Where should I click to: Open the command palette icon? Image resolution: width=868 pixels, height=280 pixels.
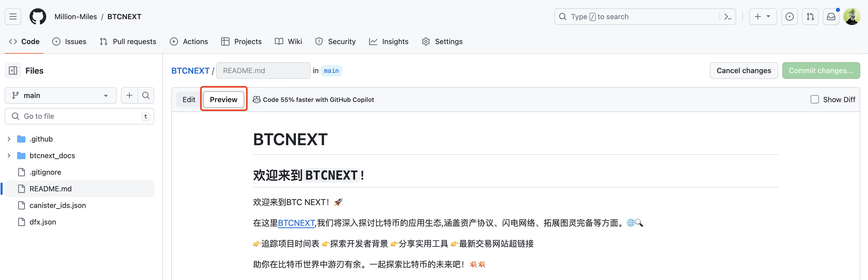[728, 17]
